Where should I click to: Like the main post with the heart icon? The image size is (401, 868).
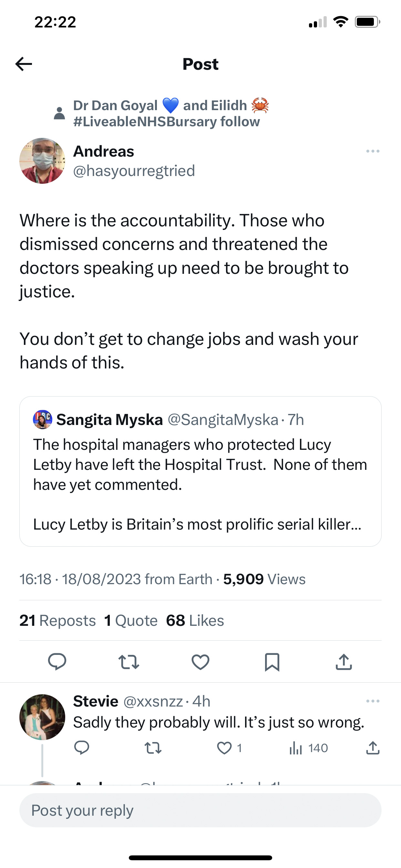coord(200,662)
